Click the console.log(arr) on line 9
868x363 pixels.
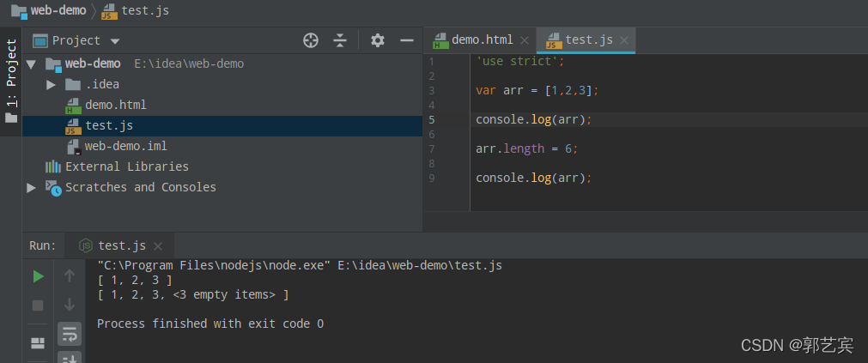pos(534,178)
